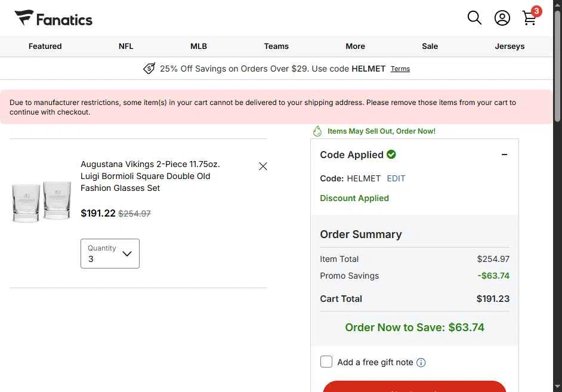Click 'Order Now to Save: $63.74' text

pos(414,327)
